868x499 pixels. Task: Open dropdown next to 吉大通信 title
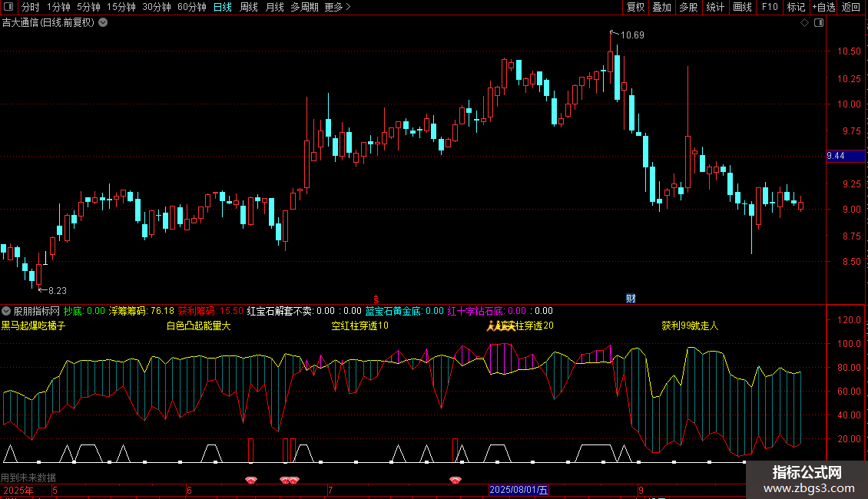click(x=103, y=23)
